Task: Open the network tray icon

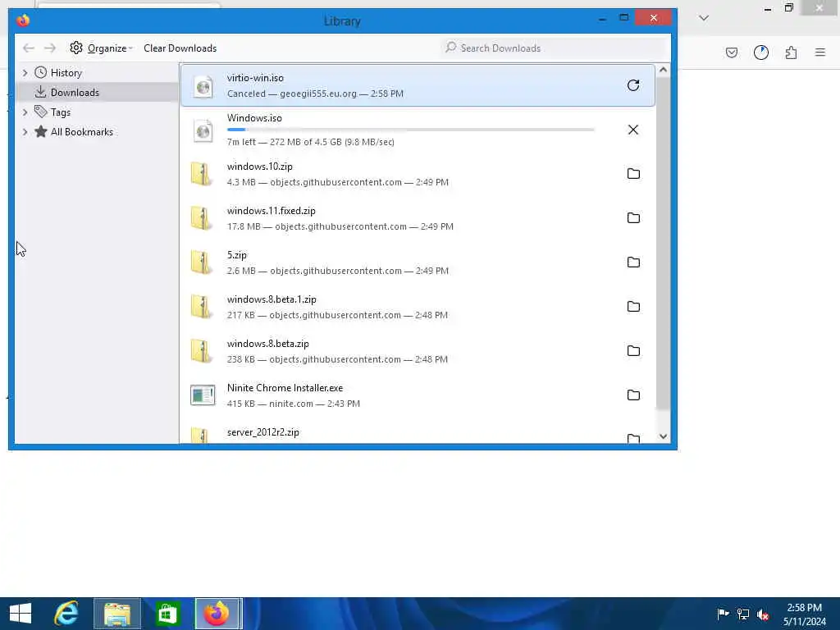Action: 743,614
